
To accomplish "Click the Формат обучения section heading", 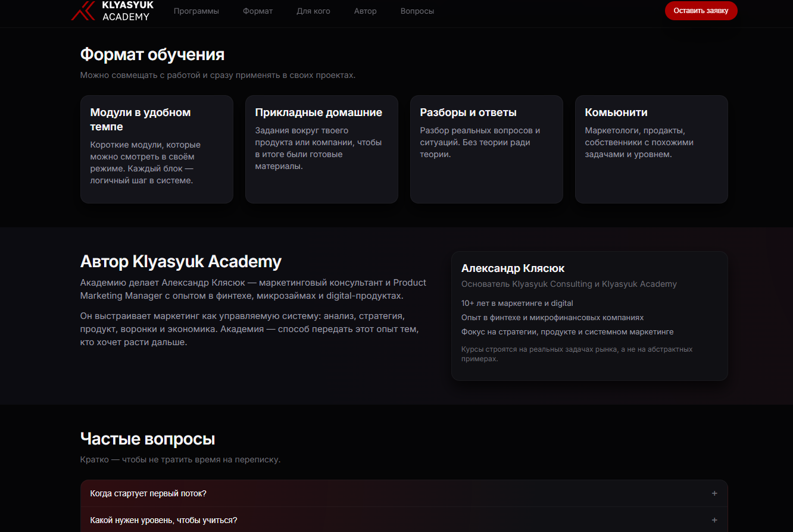I will click(152, 55).
